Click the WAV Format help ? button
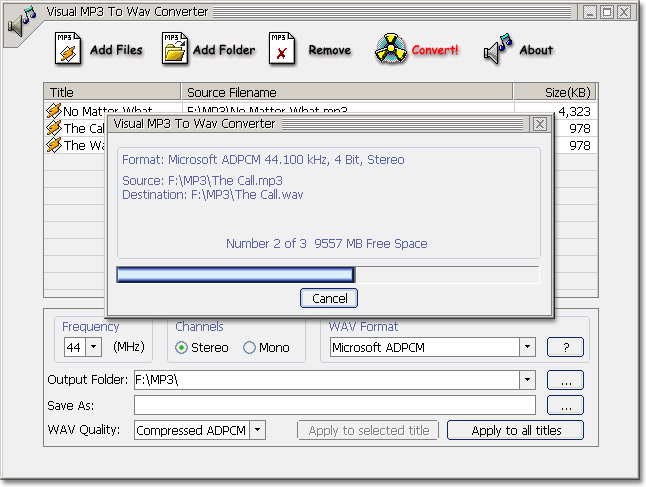This screenshot has width=646, height=487. pyautogui.click(x=565, y=347)
